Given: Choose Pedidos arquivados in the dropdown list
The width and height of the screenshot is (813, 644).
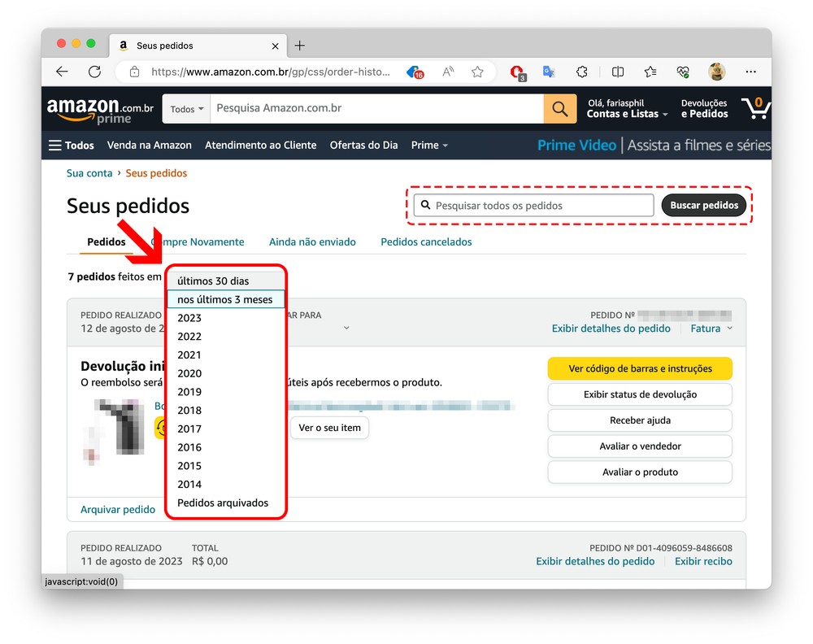Looking at the screenshot, I should 223,503.
